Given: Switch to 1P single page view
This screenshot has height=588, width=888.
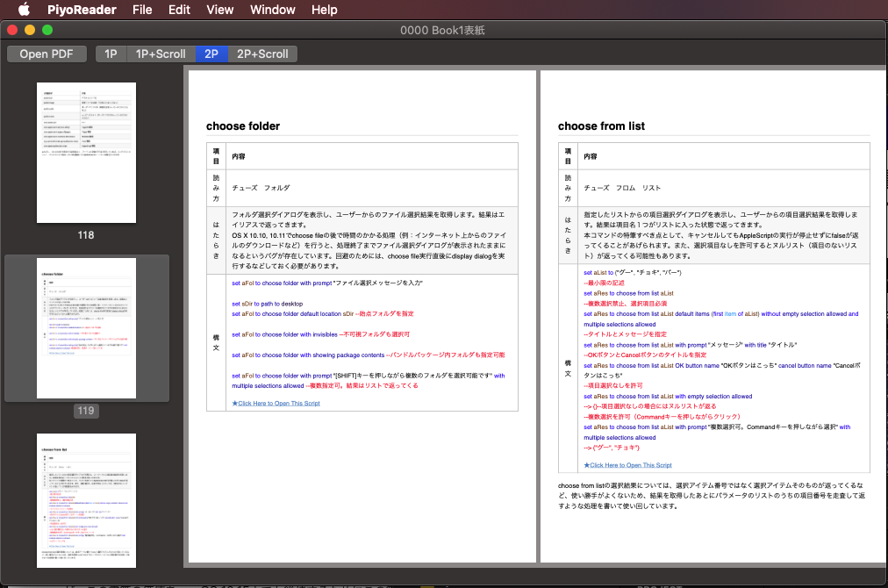Looking at the screenshot, I should (x=111, y=54).
